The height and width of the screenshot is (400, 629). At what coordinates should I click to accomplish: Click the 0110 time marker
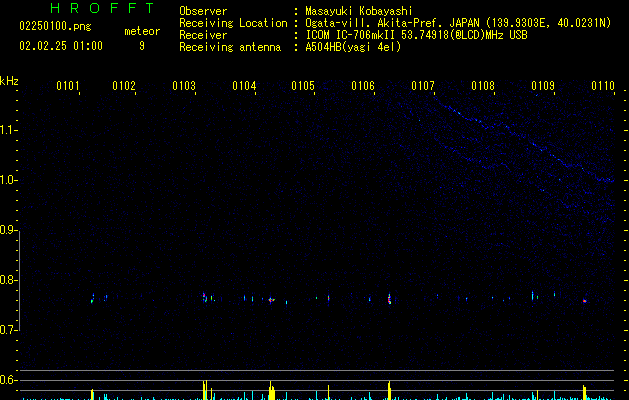click(603, 86)
